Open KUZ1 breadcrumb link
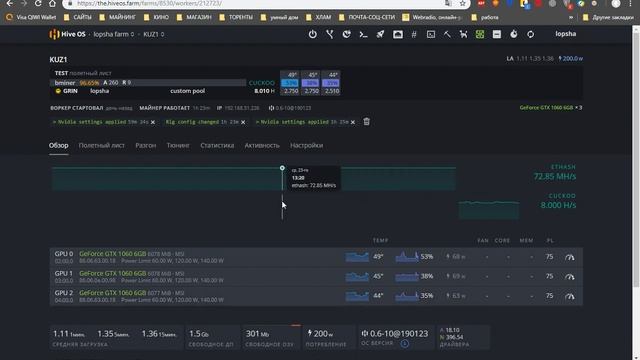 (153, 34)
